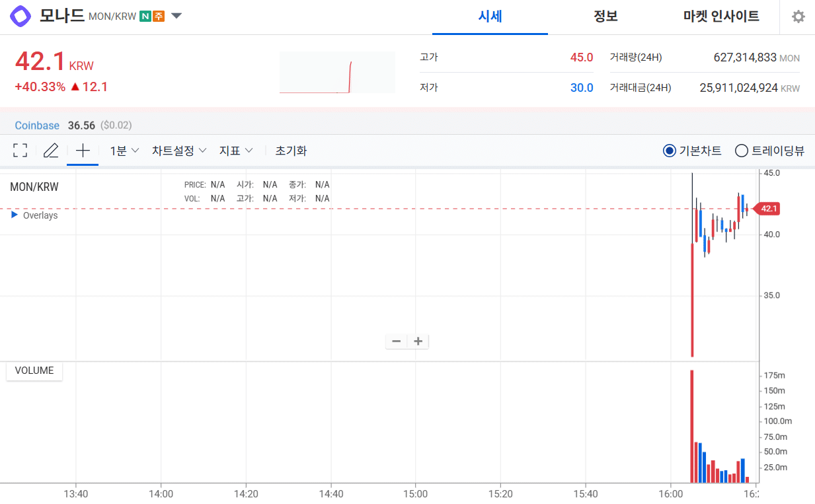The width and height of the screenshot is (815, 504).
Task: Select the crosshair cursor tool
Action: 83,151
